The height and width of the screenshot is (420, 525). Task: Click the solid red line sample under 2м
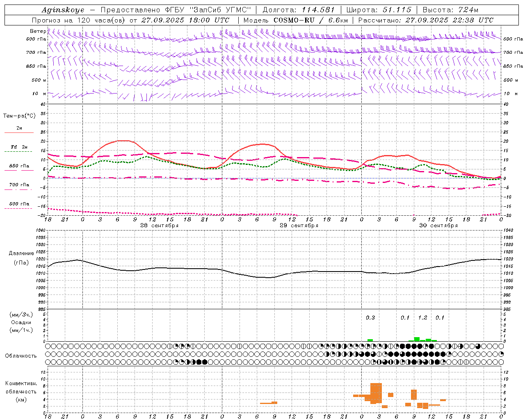(x=19, y=132)
